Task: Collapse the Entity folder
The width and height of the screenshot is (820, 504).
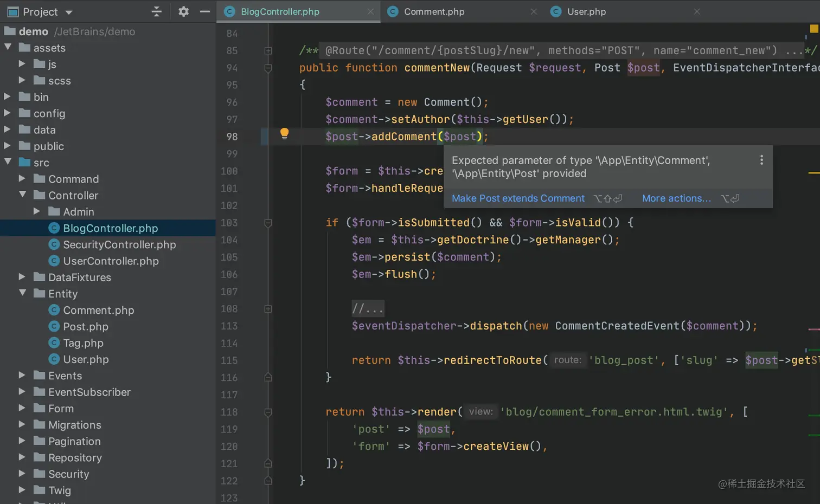Action: tap(22, 293)
